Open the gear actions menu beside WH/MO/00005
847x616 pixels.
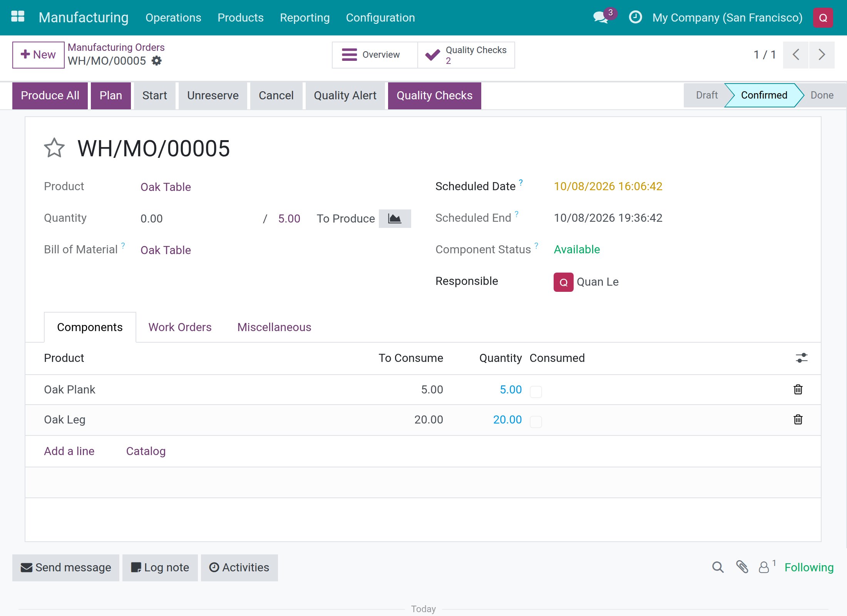[x=157, y=61]
